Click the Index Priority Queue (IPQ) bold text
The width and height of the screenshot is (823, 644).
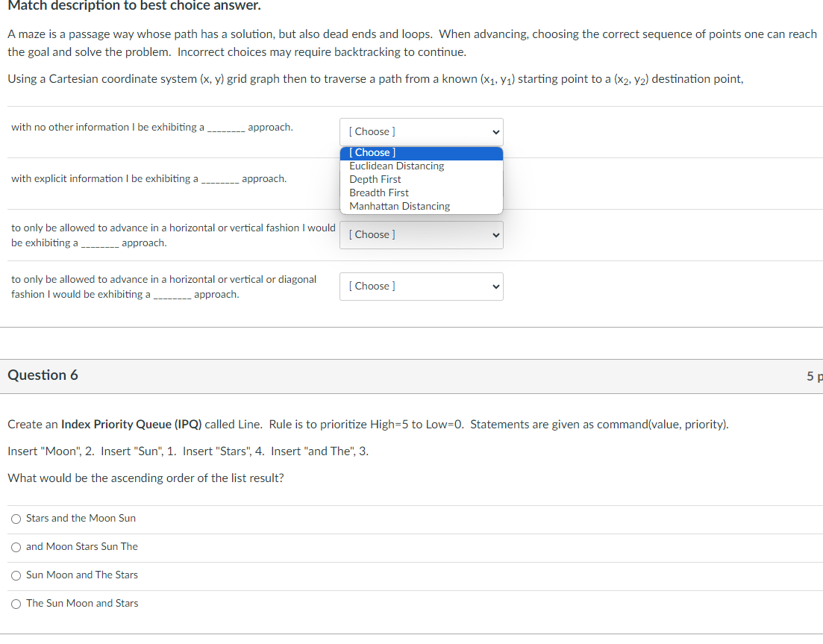pos(131,425)
